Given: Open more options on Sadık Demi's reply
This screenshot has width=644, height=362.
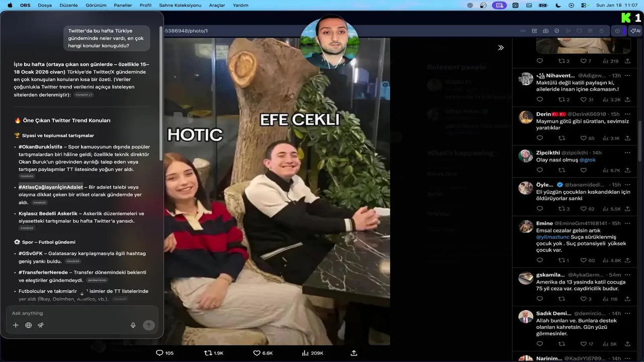Looking at the screenshot, I should (627, 313).
